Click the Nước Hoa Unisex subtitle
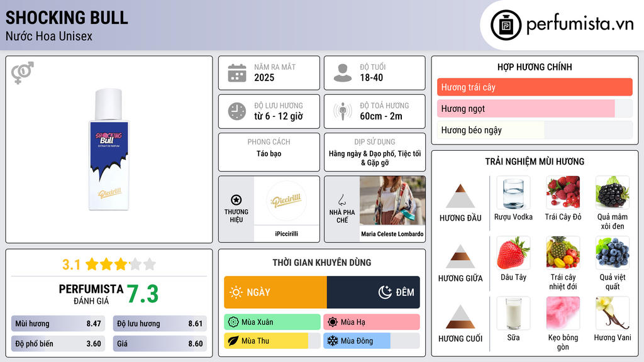Screen dimensions: 644x362 coord(49,36)
